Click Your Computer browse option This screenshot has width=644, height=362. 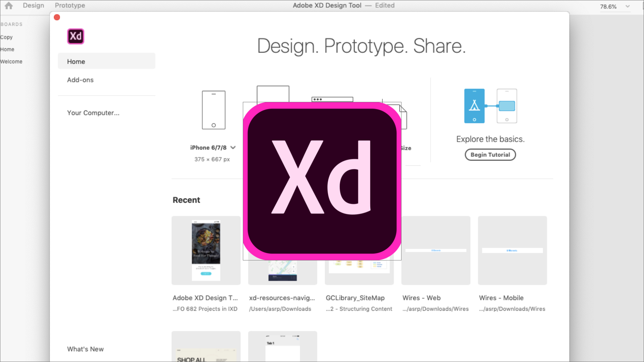click(93, 113)
